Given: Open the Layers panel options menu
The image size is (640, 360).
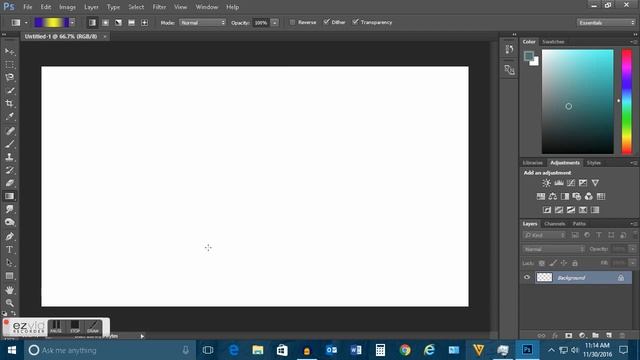Looking at the screenshot, I should 634,224.
